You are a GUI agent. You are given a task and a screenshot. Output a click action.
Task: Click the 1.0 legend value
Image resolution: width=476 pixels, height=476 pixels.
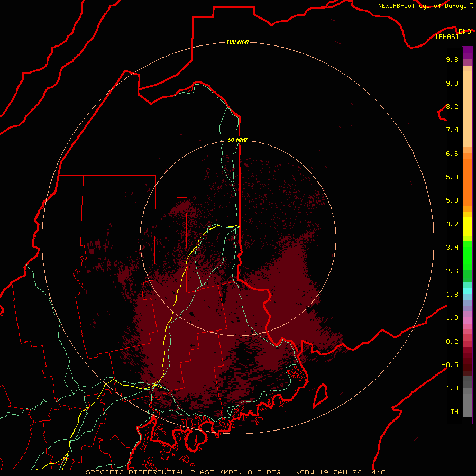click(x=452, y=318)
